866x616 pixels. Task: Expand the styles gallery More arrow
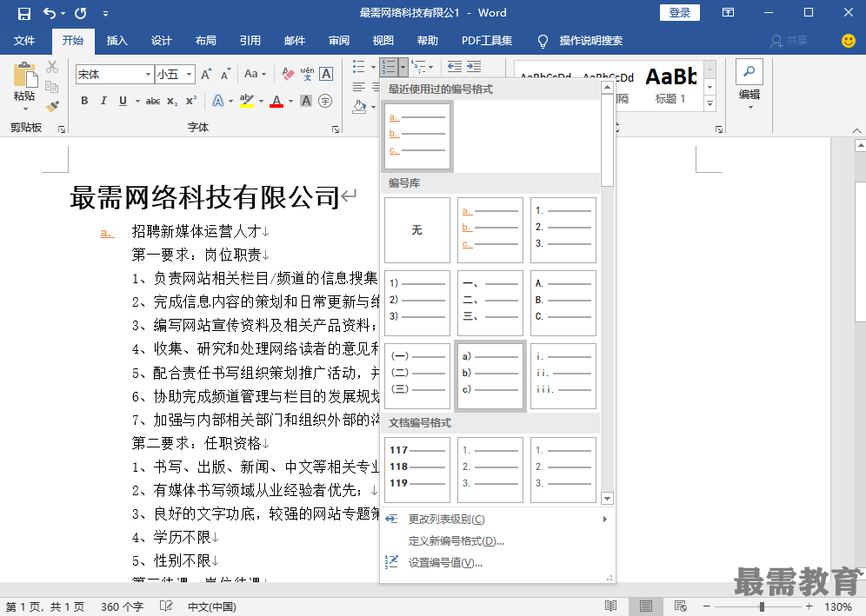click(x=710, y=103)
